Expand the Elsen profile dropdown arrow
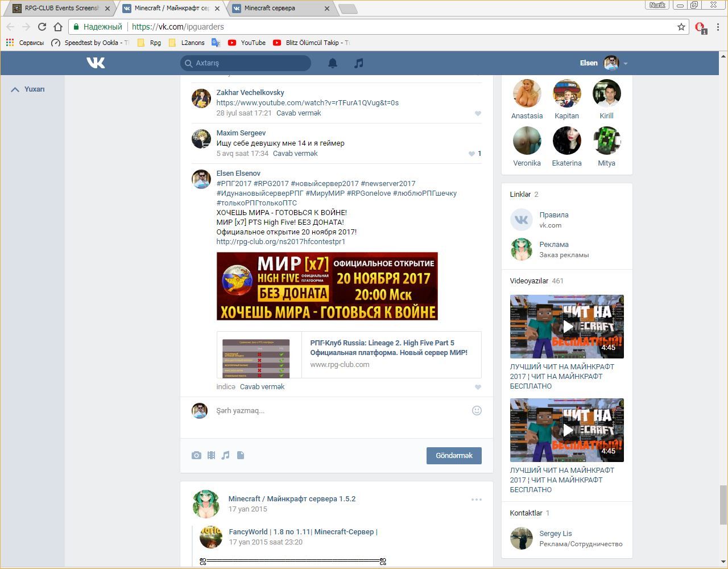This screenshot has height=569, width=728. pyautogui.click(x=625, y=64)
